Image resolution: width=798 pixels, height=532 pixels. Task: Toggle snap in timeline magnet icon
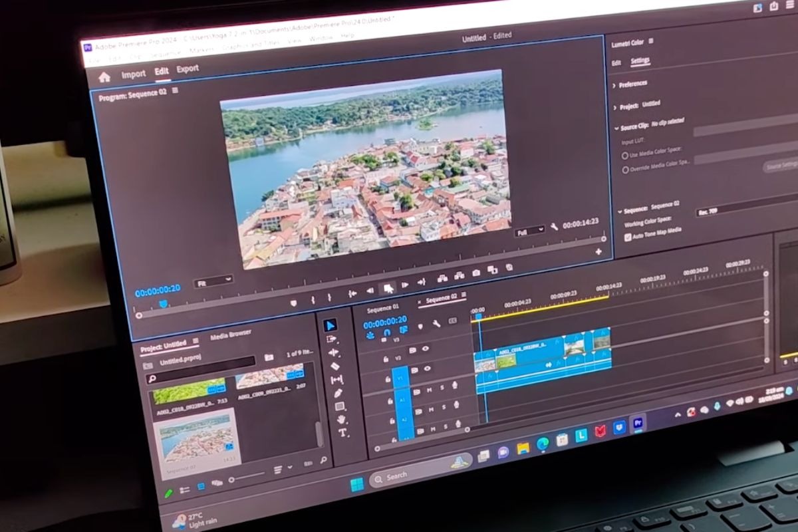pyautogui.click(x=387, y=332)
